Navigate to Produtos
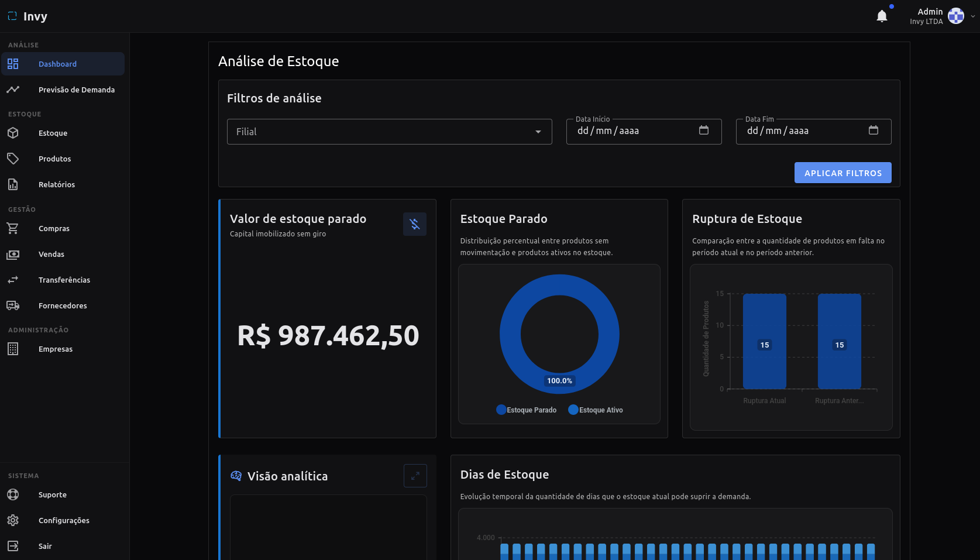The height and width of the screenshot is (560, 980). [63, 159]
